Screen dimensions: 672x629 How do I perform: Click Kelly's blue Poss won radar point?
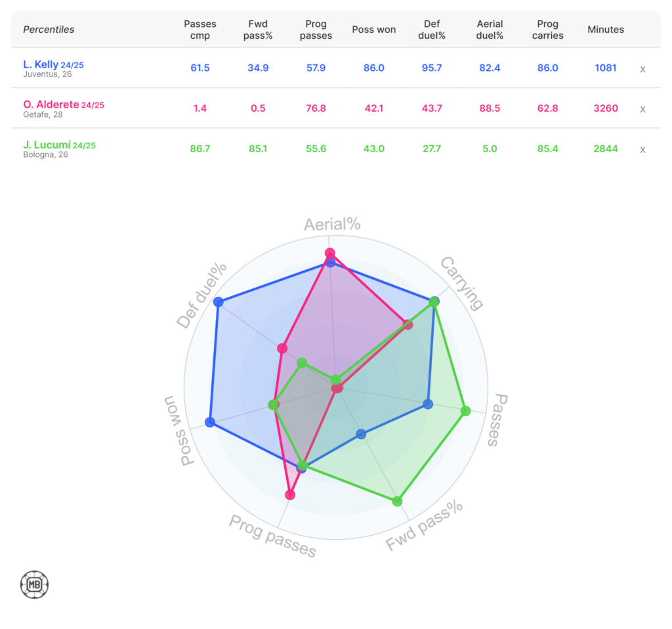(x=210, y=422)
